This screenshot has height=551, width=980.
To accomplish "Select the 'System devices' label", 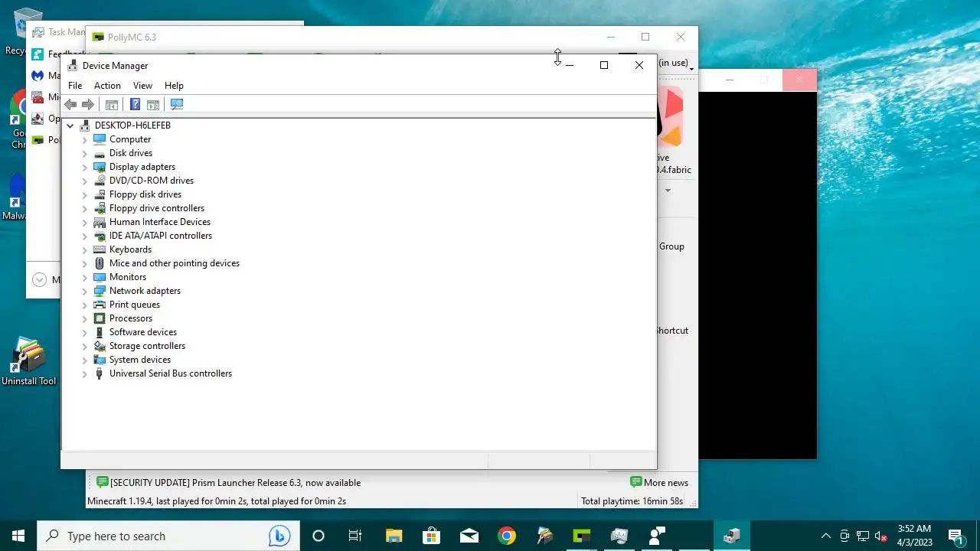I will (140, 360).
